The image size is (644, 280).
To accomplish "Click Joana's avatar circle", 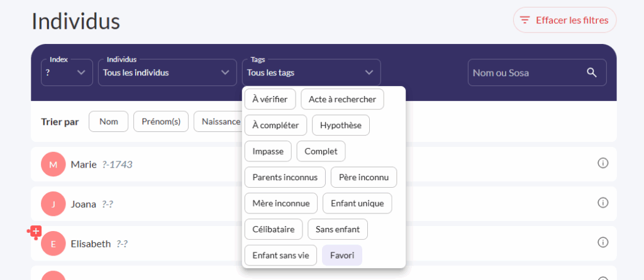I will pos(53,204).
